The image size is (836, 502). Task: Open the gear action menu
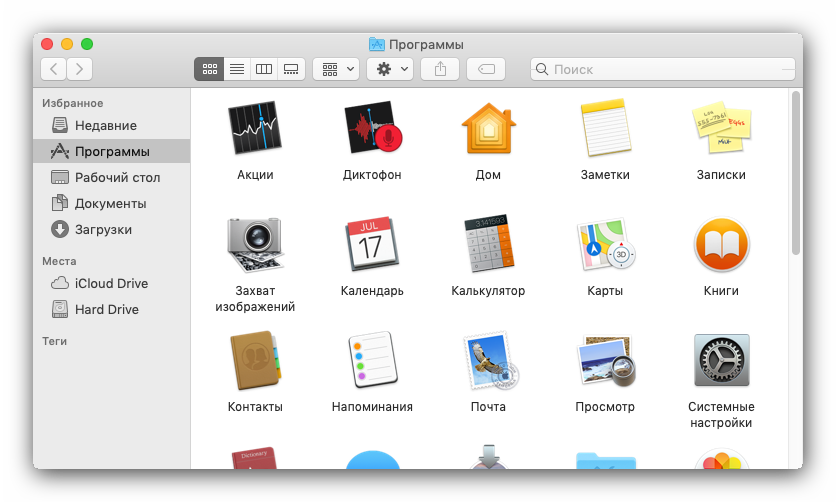(390, 69)
